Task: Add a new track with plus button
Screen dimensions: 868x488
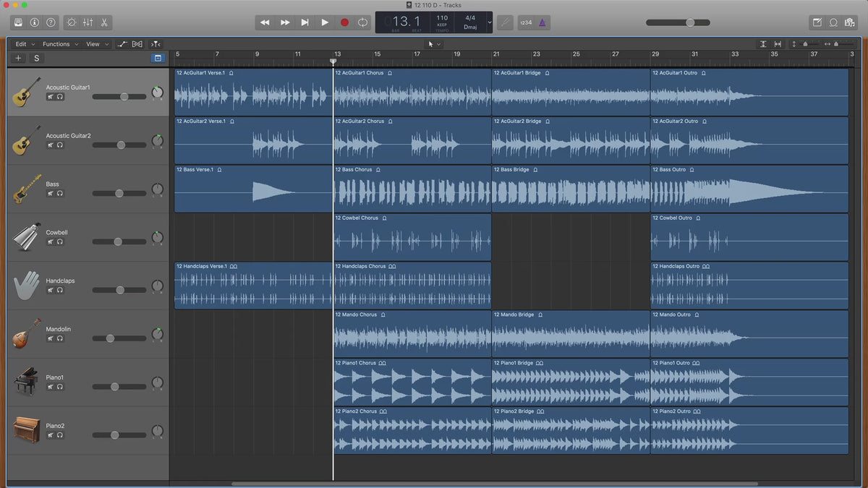Action: (x=19, y=59)
